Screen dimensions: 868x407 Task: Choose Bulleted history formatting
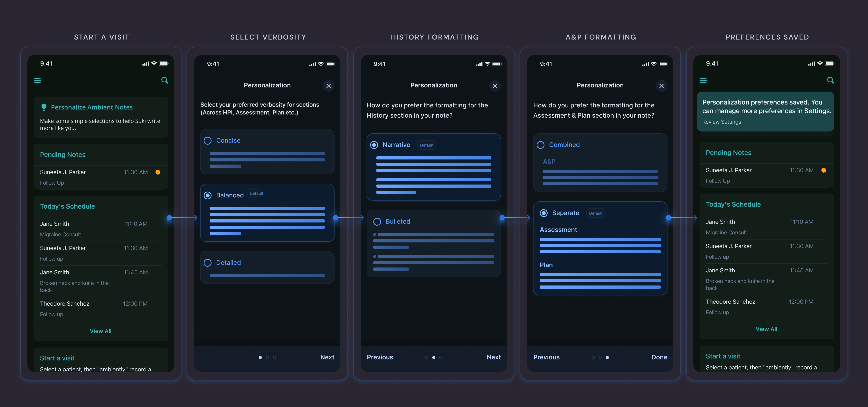(x=434, y=243)
